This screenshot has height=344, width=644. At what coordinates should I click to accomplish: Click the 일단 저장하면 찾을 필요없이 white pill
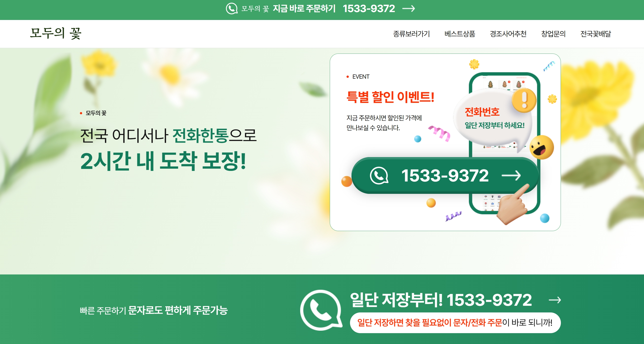(455, 323)
